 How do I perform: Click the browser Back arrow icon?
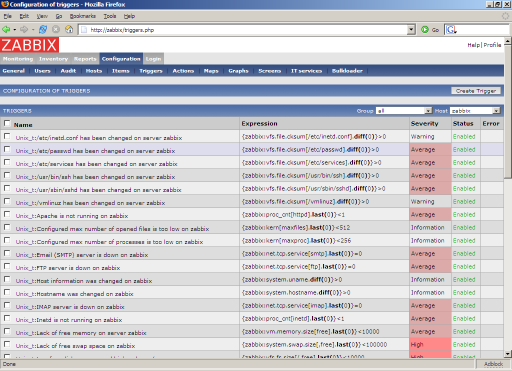pos(6,29)
